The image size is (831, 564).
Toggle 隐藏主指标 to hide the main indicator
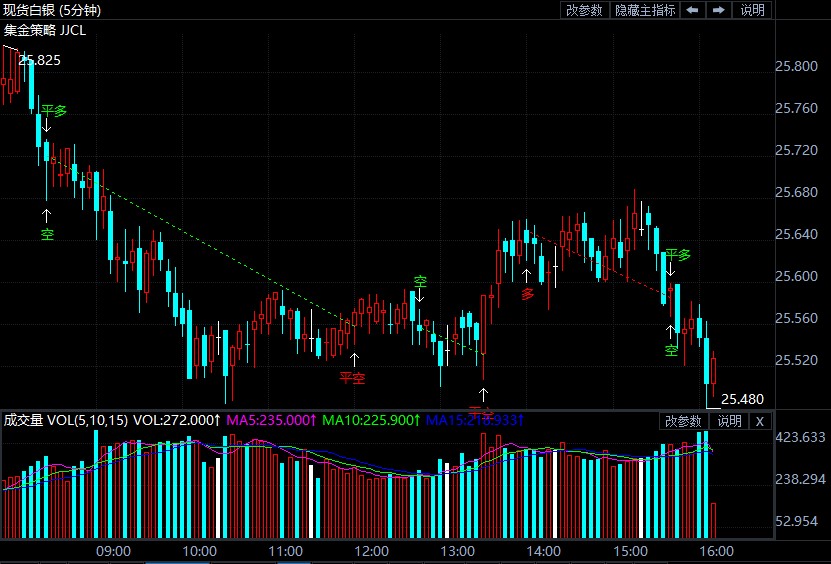click(645, 10)
